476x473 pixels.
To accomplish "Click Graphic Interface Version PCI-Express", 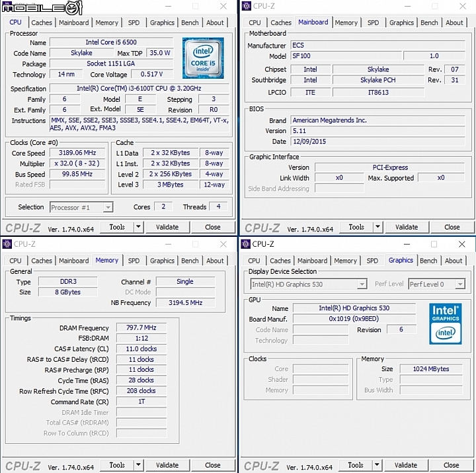I will (390, 167).
